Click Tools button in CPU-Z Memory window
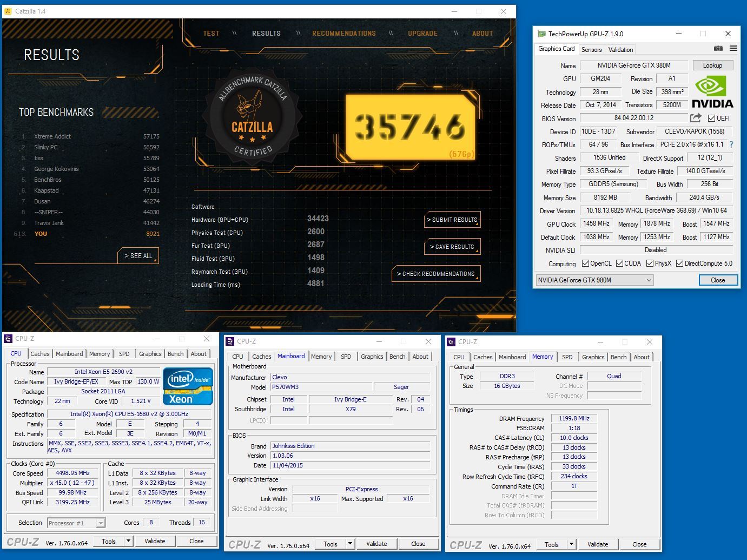This screenshot has height=560, width=747. point(552,545)
